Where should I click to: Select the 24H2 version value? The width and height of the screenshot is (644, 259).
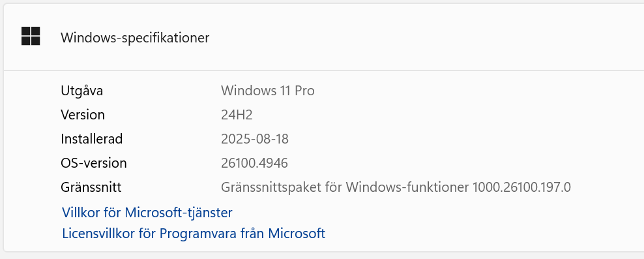click(x=237, y=115)
